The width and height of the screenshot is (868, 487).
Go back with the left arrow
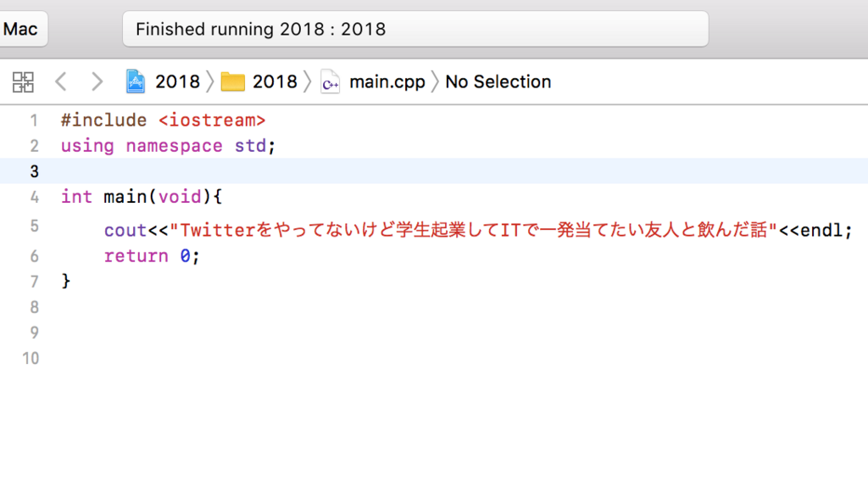click(61, 81)
